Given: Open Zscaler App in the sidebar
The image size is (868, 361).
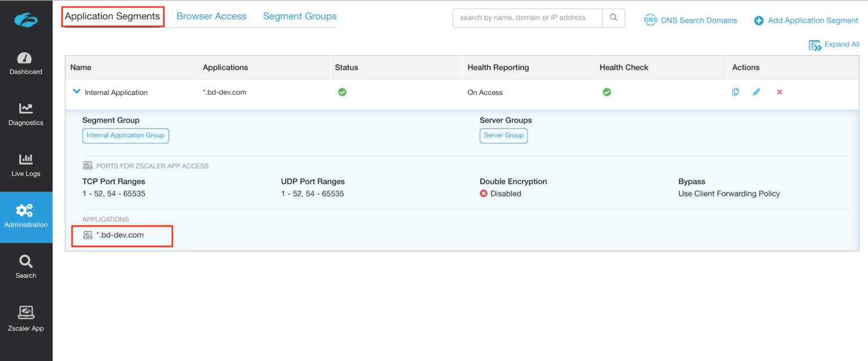Looking at the screenshot, I should [x=26, y=319].
